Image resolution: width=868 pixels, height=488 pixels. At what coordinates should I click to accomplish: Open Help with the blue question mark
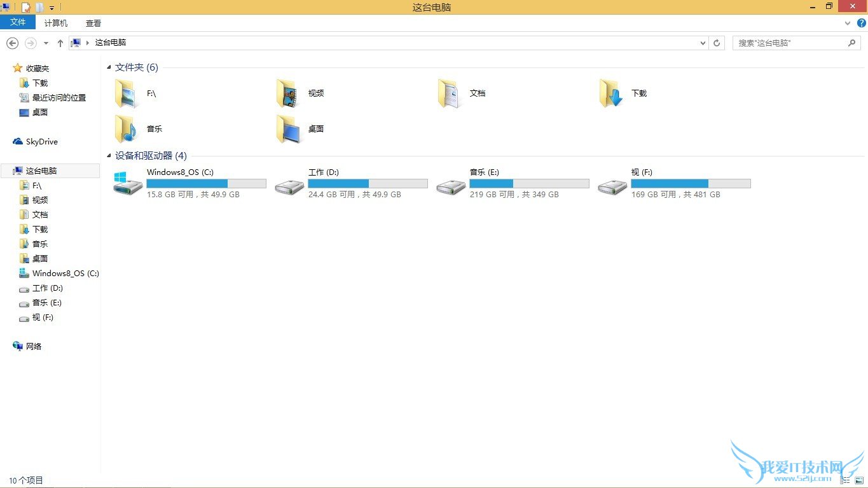(862, 23)
